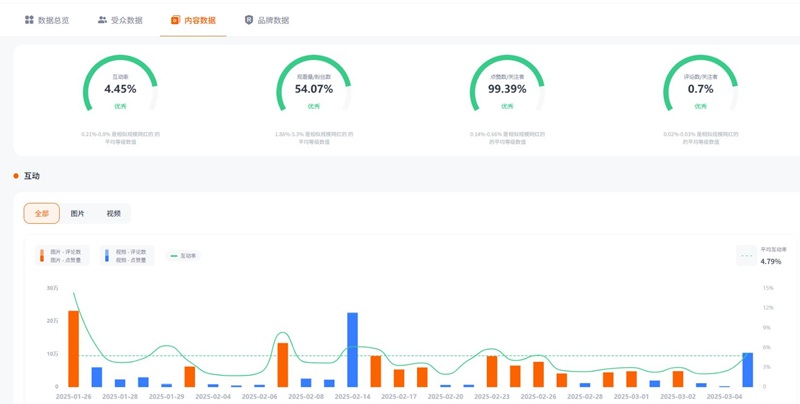This screenshot has width=800, height=404.
Task: Click the 4.79% average interaction value
Action: click(770, 262)
